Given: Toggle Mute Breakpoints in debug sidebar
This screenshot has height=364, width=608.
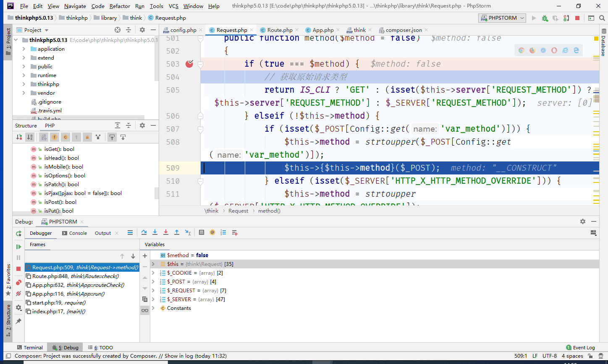Looking at the screenshot, I should tap(18, 294).
